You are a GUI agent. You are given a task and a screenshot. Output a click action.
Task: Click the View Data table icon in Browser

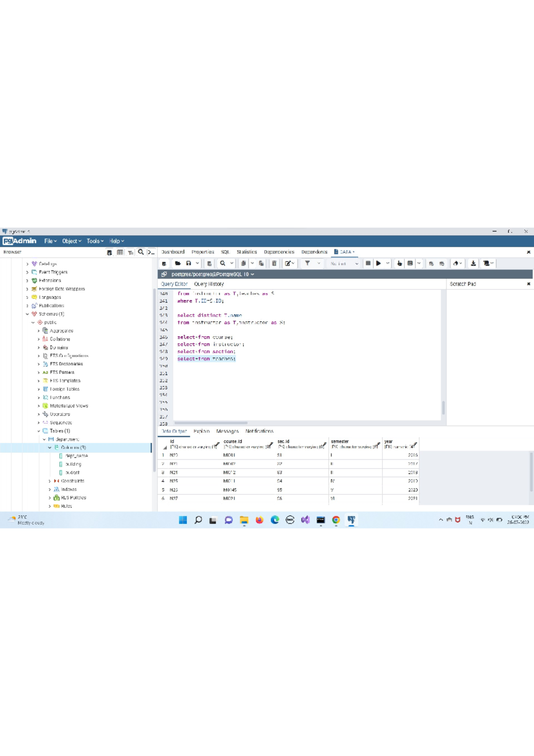(x=120, y=252)
